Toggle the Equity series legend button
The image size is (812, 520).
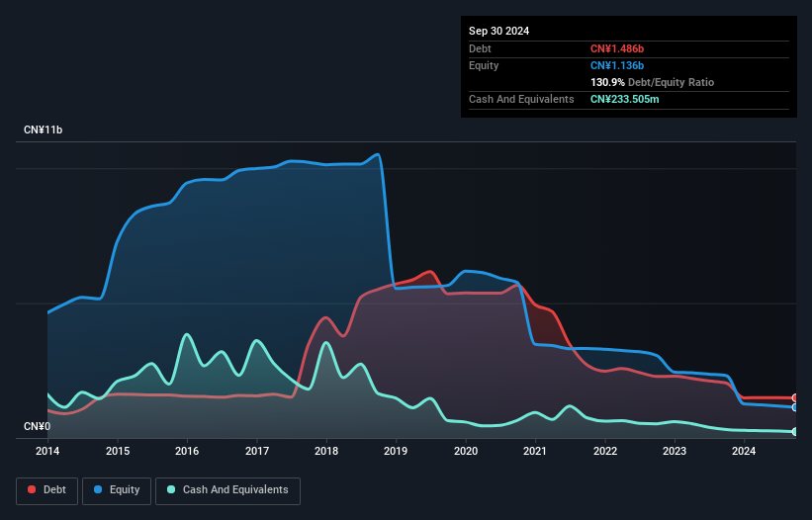click(x=117, y=490)
